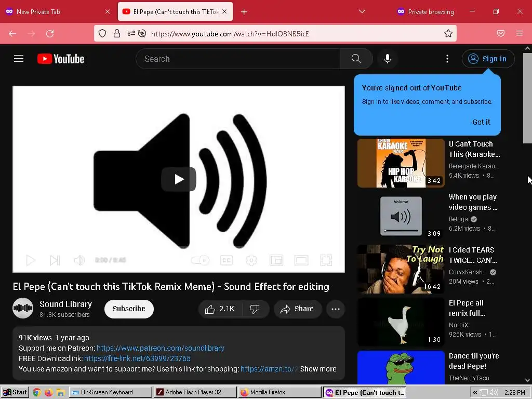Click 'When you play video games' title

(473, 202)
